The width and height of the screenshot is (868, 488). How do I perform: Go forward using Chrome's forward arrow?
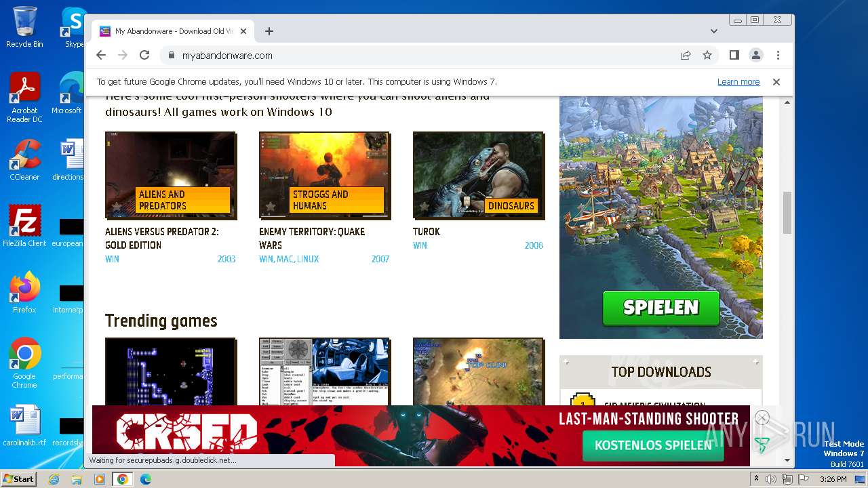pyautogui.click(x=123, y=56)
